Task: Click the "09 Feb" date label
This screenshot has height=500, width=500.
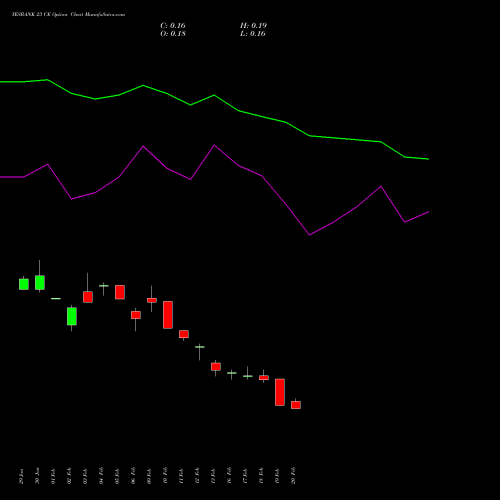Action: coord(149,476)
